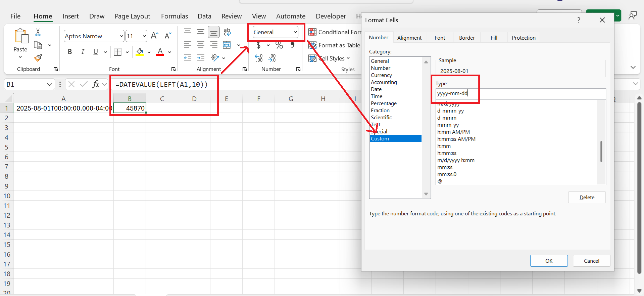The width and height of the screenshot is (644, 296).
Task: Apply Percent Style format
Action: pos(279,45)
